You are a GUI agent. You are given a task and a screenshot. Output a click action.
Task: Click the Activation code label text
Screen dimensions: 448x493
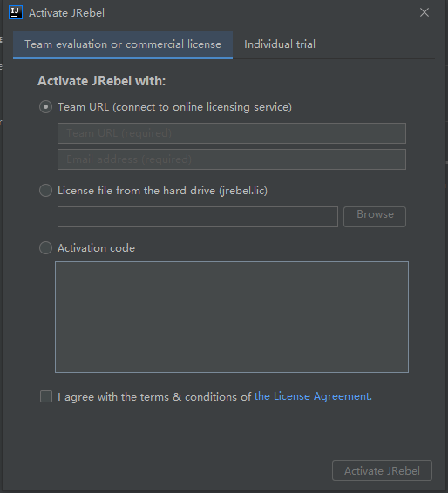point(96,248)
